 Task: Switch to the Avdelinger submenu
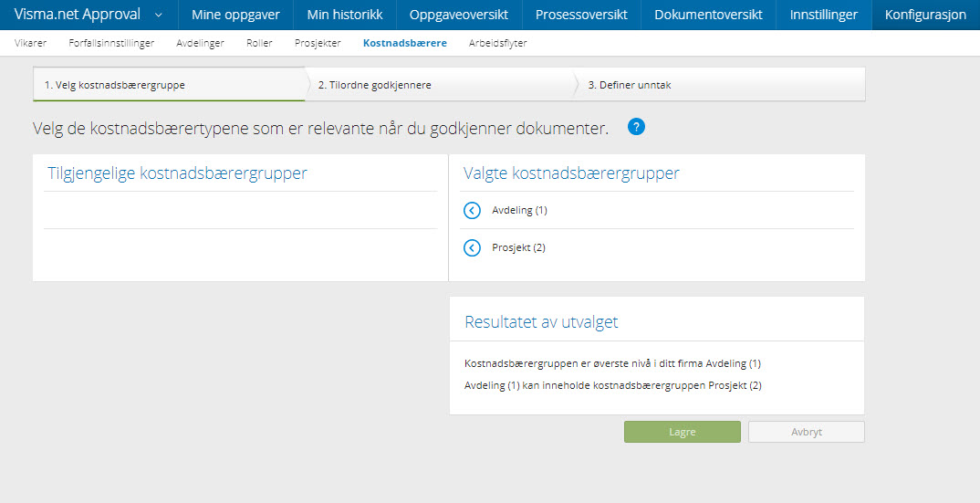point(200,43)
